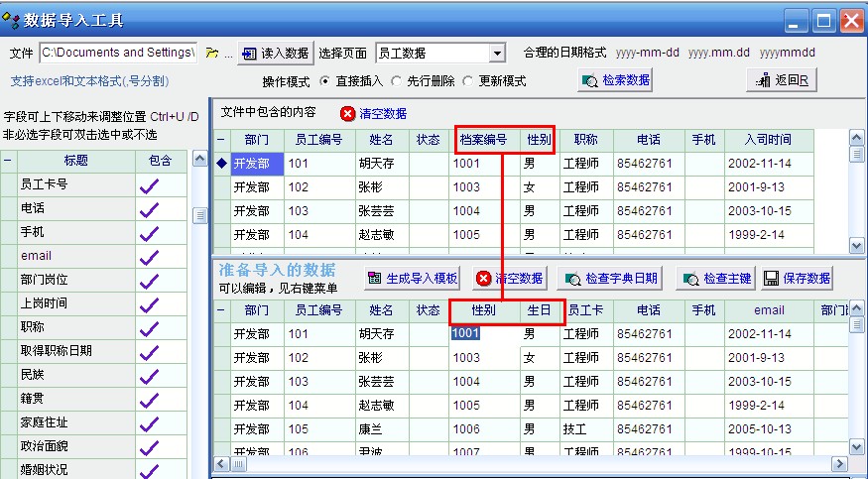Click the 读入数据 read data button
This screenshot has width=868, height=479.
point(276,53)
